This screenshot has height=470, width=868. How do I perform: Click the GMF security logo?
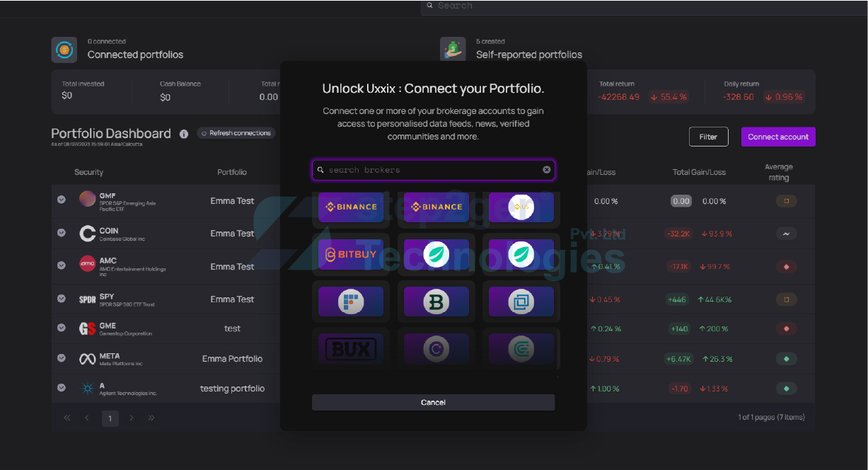88,199
